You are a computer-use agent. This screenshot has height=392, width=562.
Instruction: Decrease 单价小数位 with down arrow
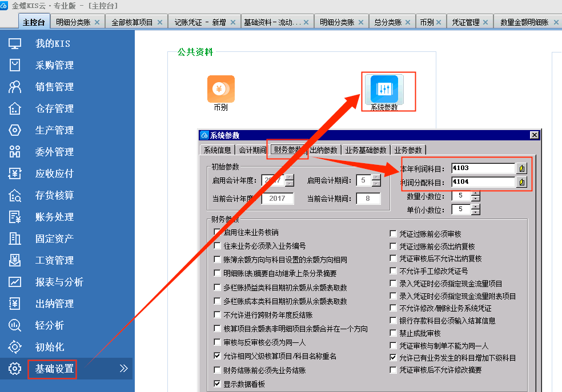475,212
